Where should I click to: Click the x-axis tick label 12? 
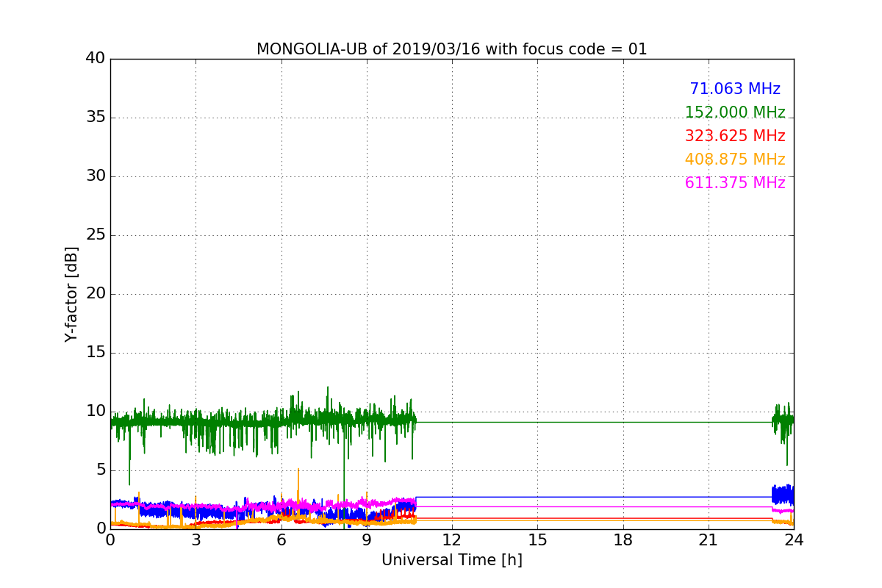[452, 539]
